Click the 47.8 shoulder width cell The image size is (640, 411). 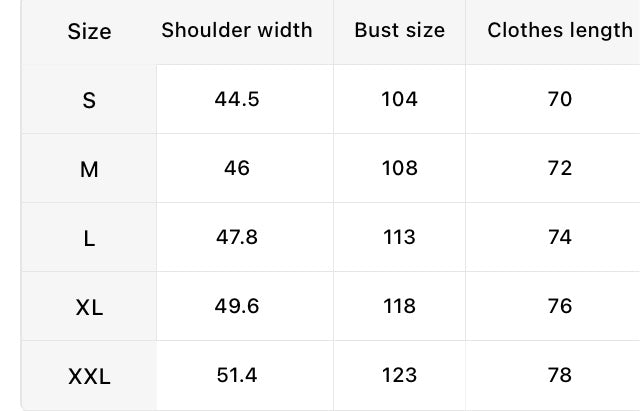click(x=237, y=237)
